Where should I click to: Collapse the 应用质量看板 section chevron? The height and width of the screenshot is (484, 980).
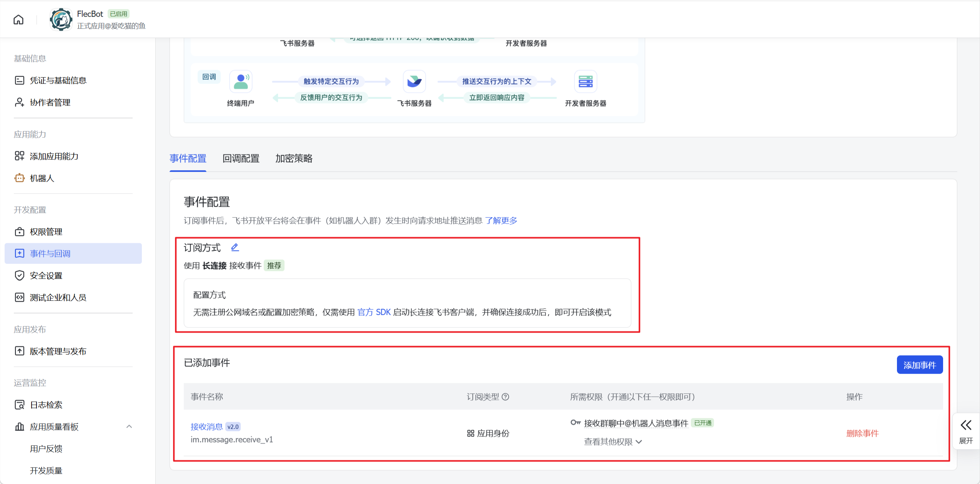coord(129,427)
